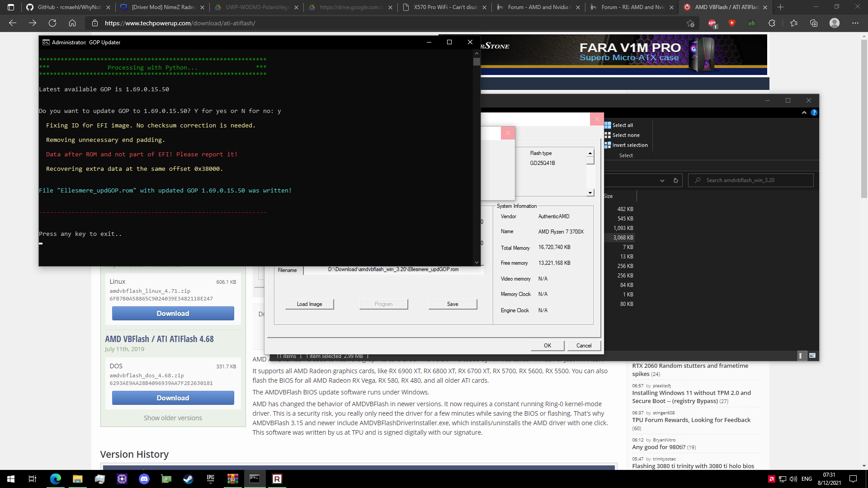Go forward in the browser
This screenshot has width=868, height=488.
point(33,23)
